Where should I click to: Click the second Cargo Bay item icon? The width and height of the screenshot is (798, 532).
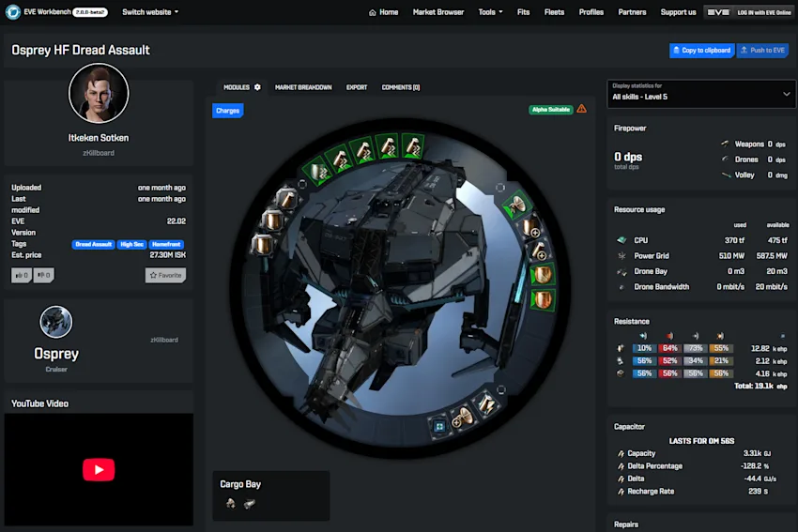(250, 504)
